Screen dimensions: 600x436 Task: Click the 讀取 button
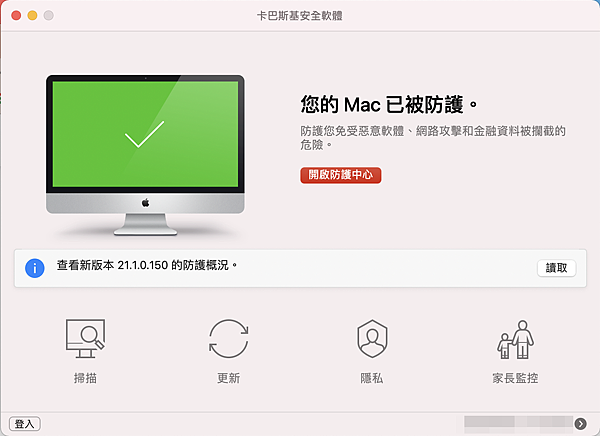(x=556, y=268)
